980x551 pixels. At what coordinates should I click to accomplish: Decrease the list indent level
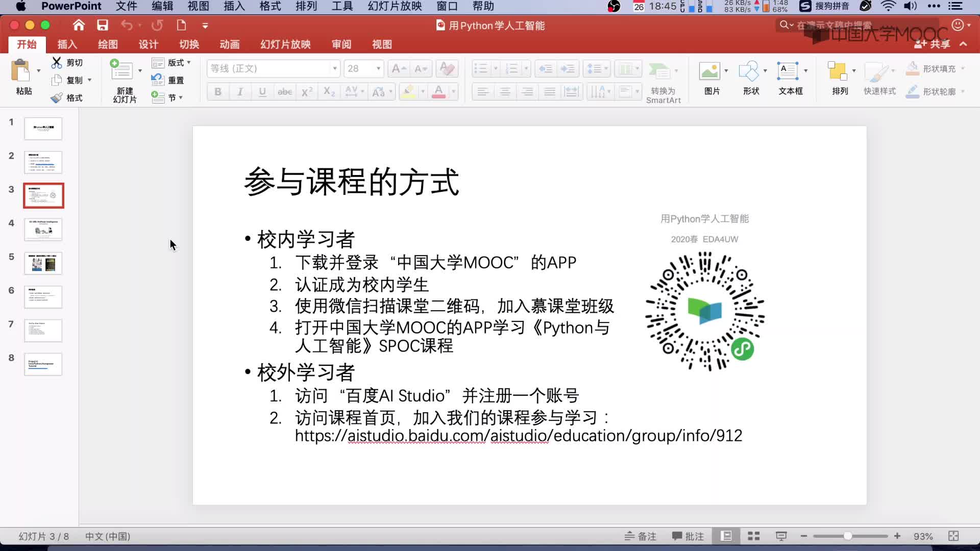pyautogui.click(x=546, y=68)
